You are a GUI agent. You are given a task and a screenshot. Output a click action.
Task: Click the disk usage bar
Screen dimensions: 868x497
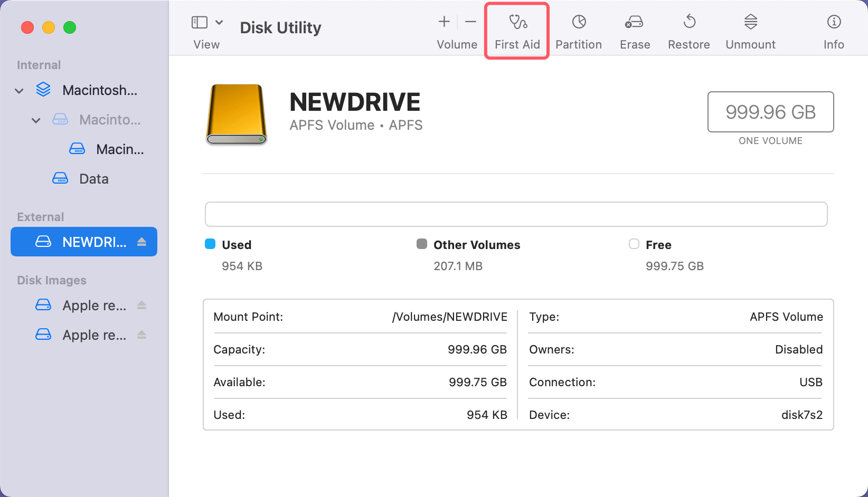click(516, 214)
